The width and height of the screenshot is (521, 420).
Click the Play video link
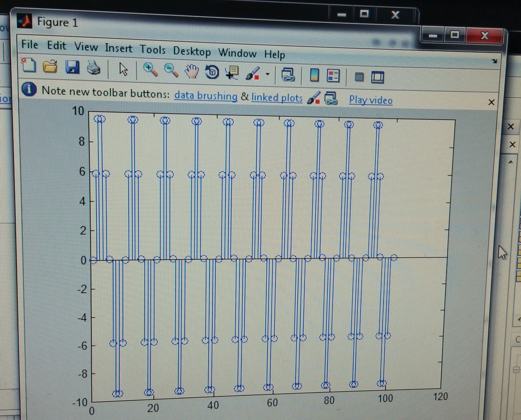pos(371,100)
